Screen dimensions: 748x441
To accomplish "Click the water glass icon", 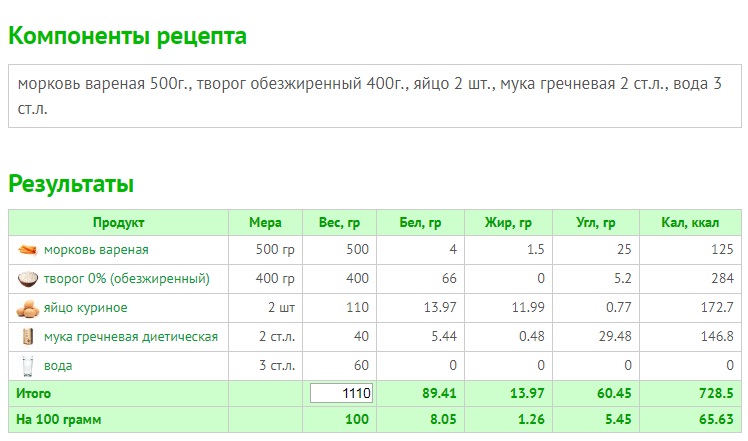I will coord(28,367).
